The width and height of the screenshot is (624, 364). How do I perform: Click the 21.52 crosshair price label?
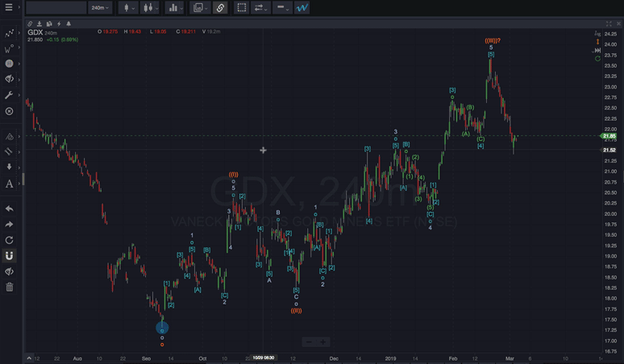609,151
